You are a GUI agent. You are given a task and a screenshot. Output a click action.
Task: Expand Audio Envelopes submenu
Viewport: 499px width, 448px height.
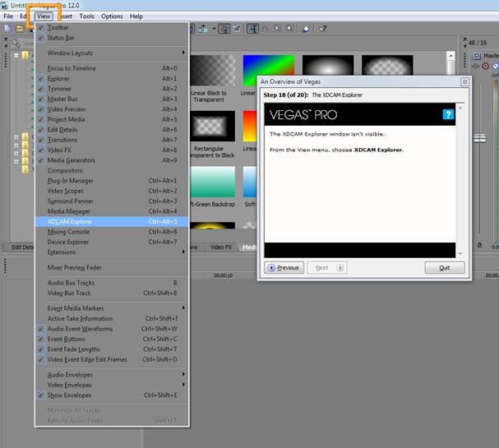tap(111, 375)
